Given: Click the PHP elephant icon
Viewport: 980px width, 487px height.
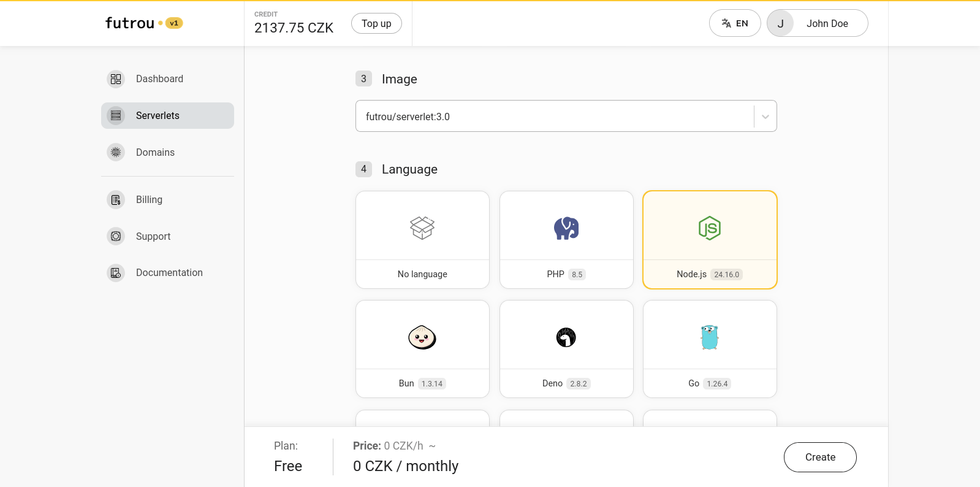Looking at the screenshot, I should [566, 228].
